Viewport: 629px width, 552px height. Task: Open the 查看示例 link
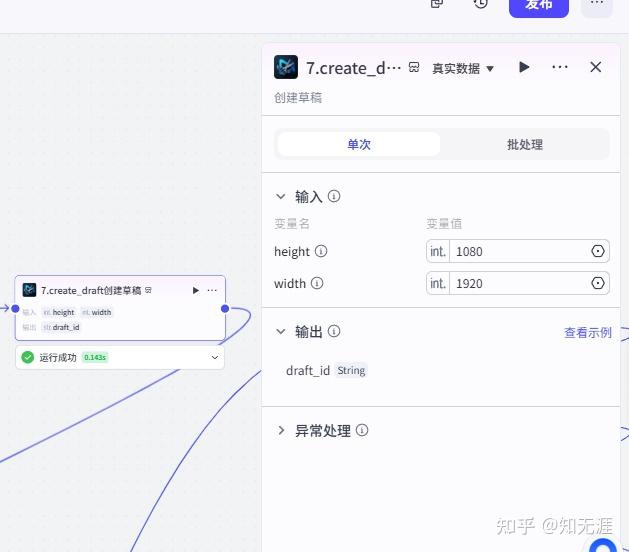[588, 333]
